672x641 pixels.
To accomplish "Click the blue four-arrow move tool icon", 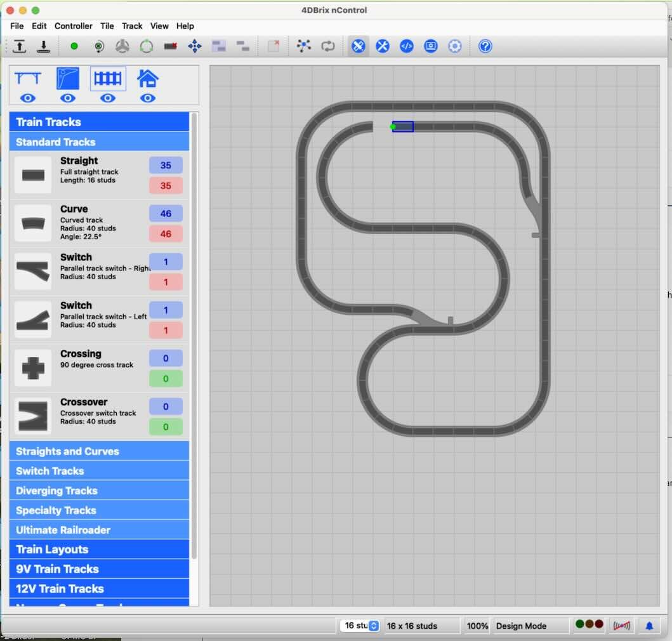I will 195,46.
